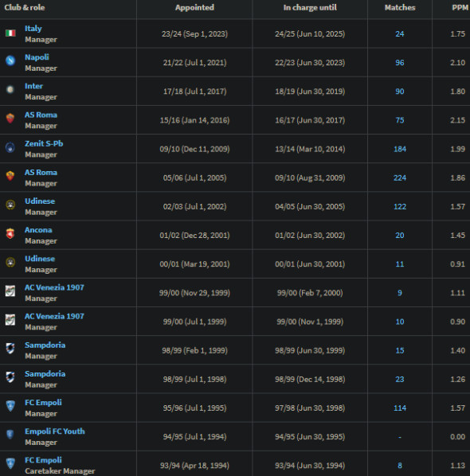Select the text '99/00 (Feb 7, 2000)'
The height and width of the screenshot is (476, 470).
(310, 293)
